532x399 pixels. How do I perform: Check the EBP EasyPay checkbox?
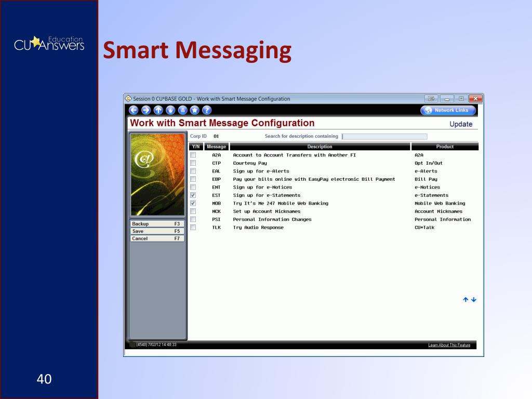(193, 179)
